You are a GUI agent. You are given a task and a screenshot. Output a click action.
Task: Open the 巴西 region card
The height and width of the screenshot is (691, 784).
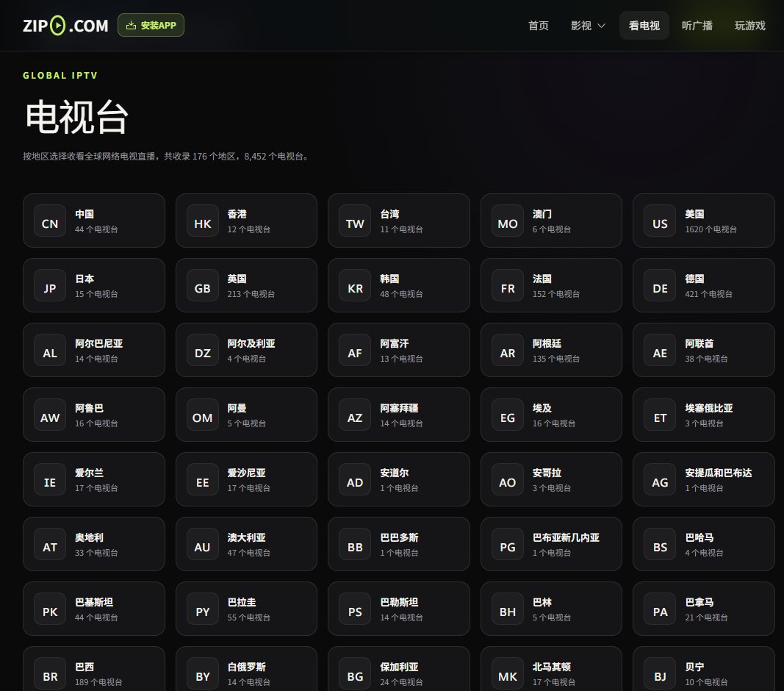coord(94,669)
